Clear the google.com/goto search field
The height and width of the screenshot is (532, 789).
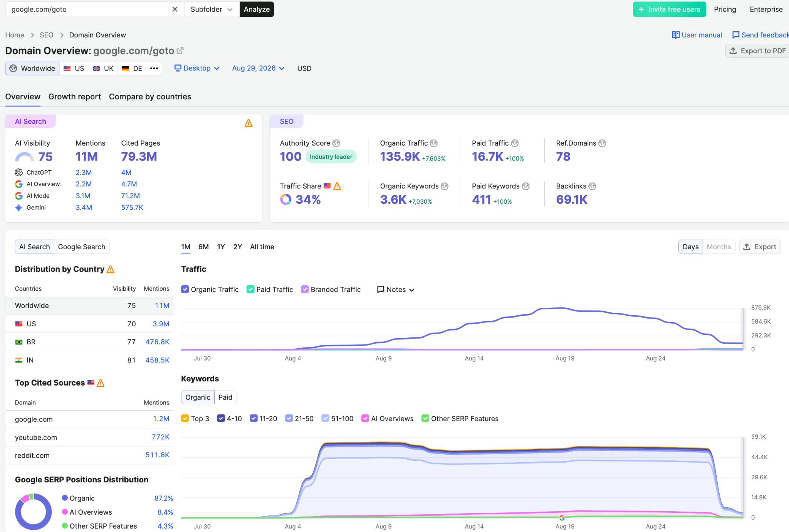[175, 9]
